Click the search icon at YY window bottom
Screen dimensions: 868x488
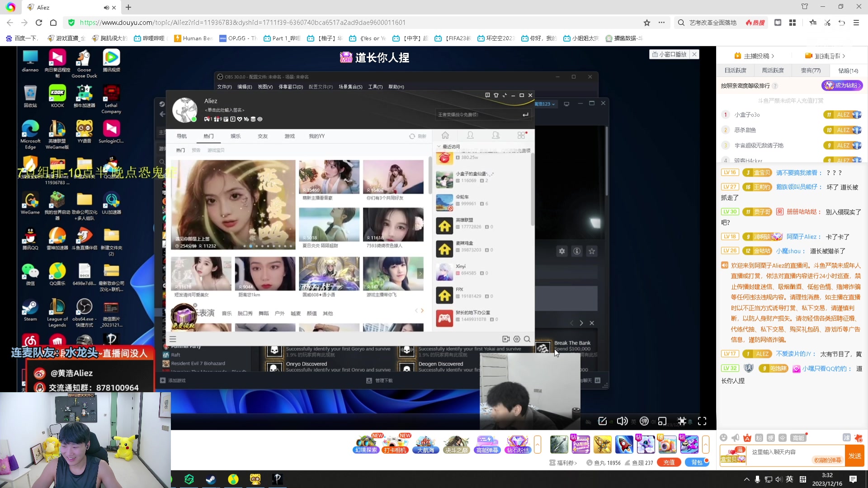[527, 339]
